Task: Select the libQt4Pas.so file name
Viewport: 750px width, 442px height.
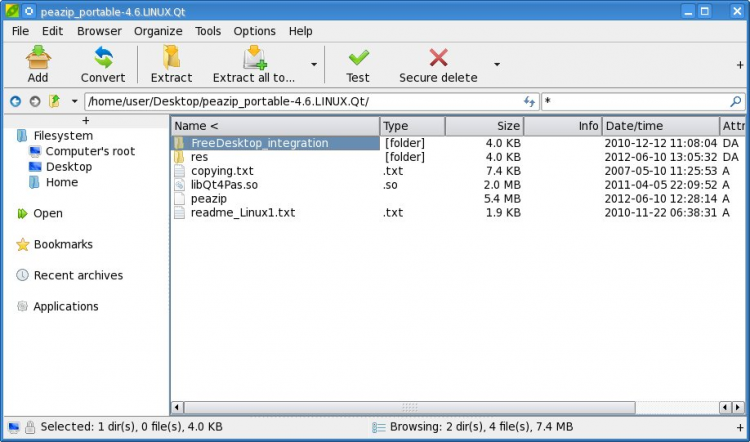Action: (x=224, y=185)
